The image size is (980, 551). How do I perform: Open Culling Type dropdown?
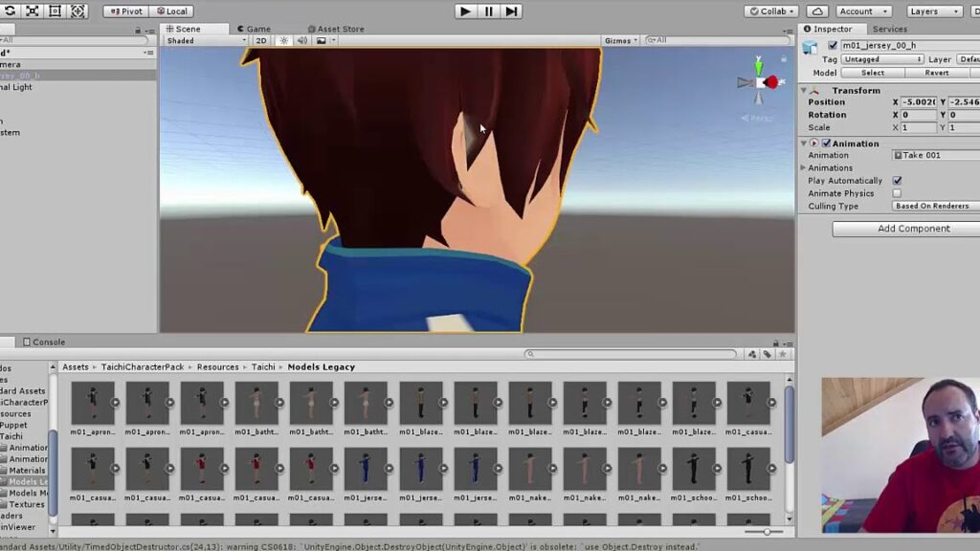click(x=936, y=206)
